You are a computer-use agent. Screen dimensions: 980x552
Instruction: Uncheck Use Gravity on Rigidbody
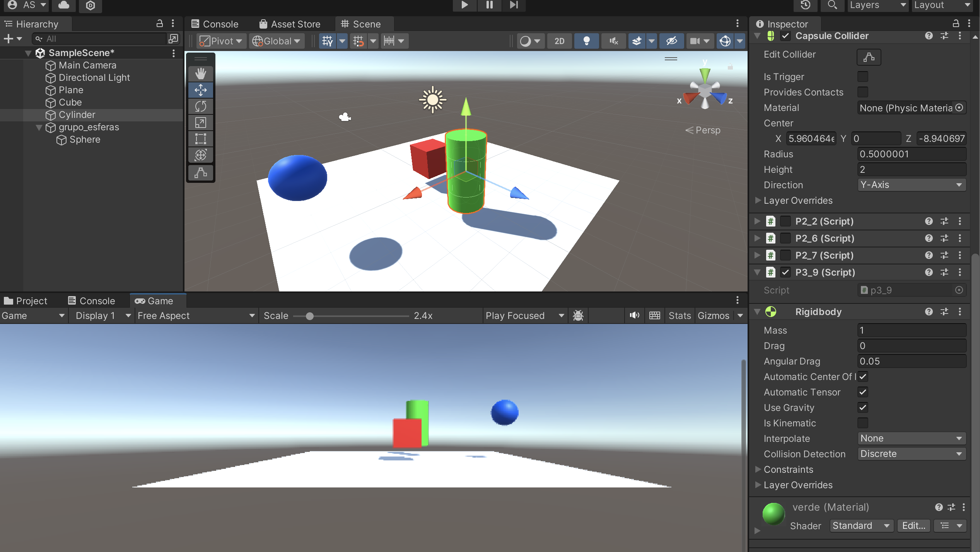[862, 407]
